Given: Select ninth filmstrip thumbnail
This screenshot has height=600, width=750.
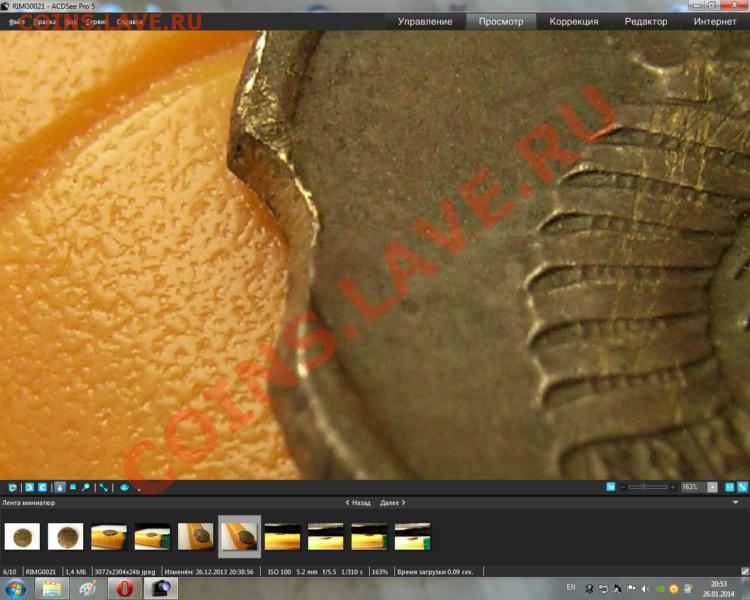Looking at the screenshot, I should tap(369, 536).
